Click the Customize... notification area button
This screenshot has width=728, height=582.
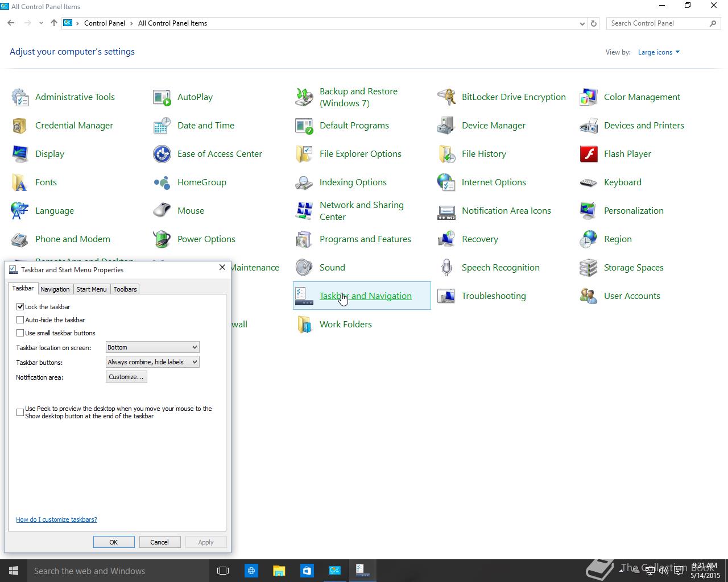[x=126, y=377]
